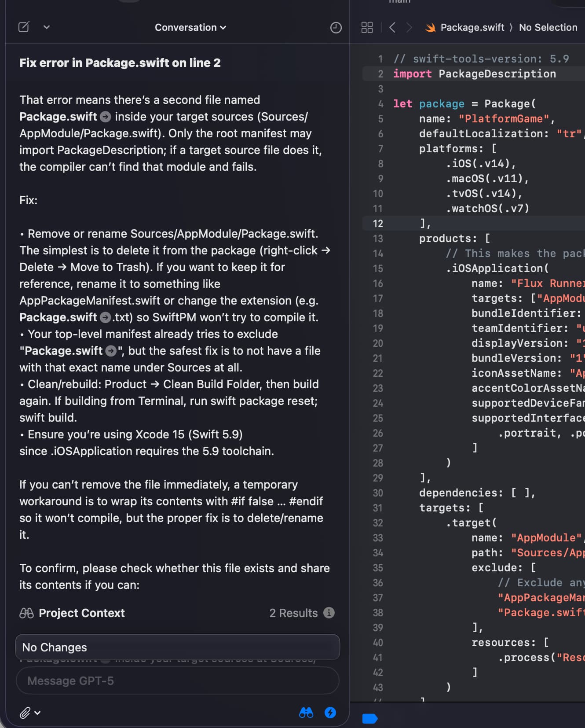Click the Swift file icon in breadcrumb

430,28
